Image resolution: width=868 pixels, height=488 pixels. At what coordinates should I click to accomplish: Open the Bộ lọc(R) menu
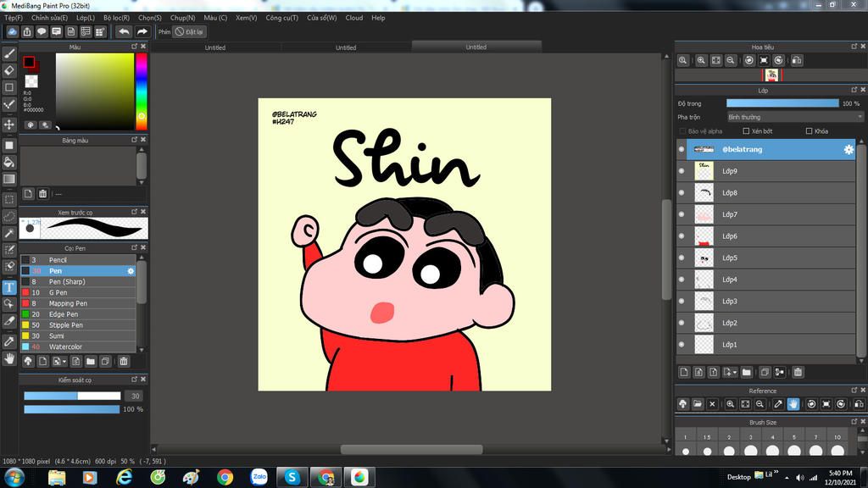[x=116, y=18]
